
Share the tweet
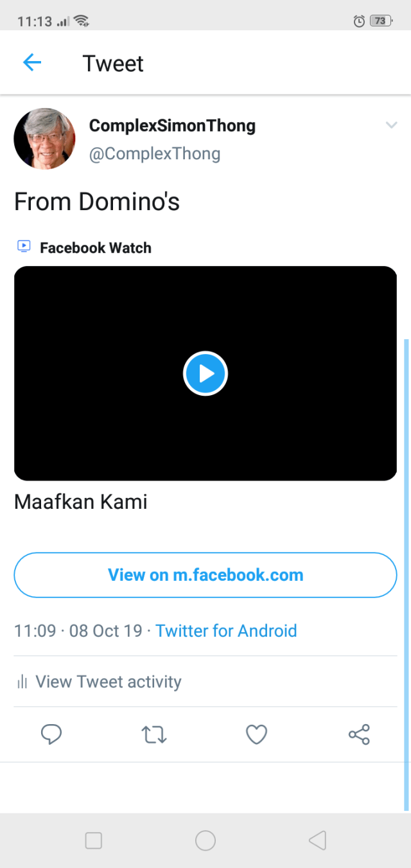359,734
